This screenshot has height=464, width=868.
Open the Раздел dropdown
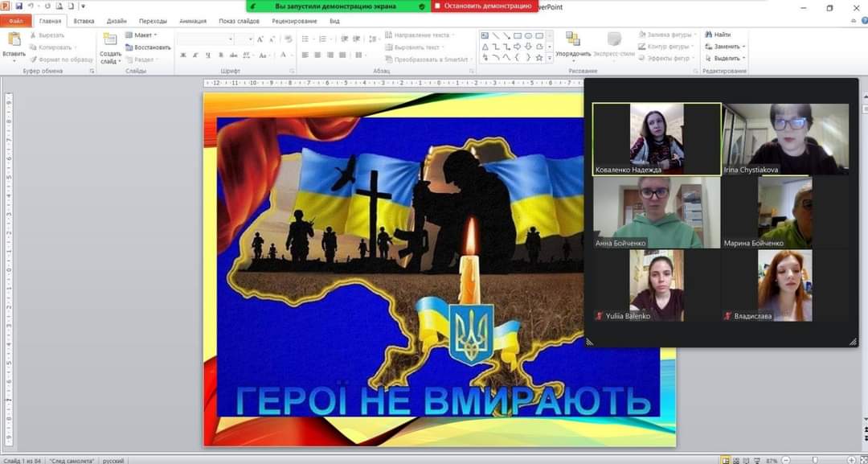[x=140, y=60]
